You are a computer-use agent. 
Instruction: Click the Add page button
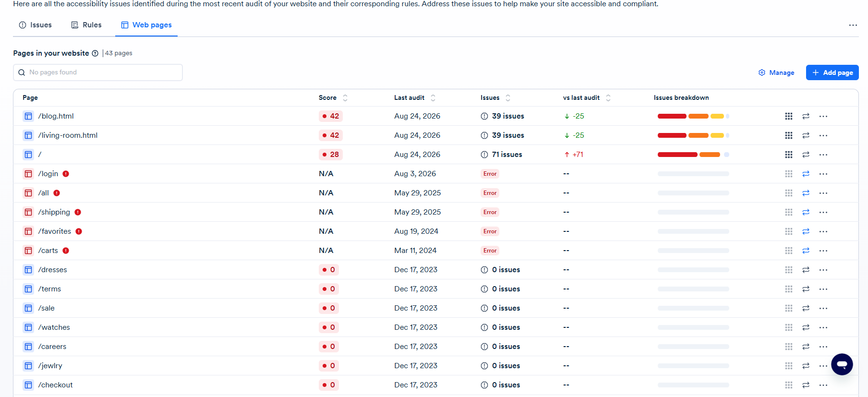[x=832, y=72]
